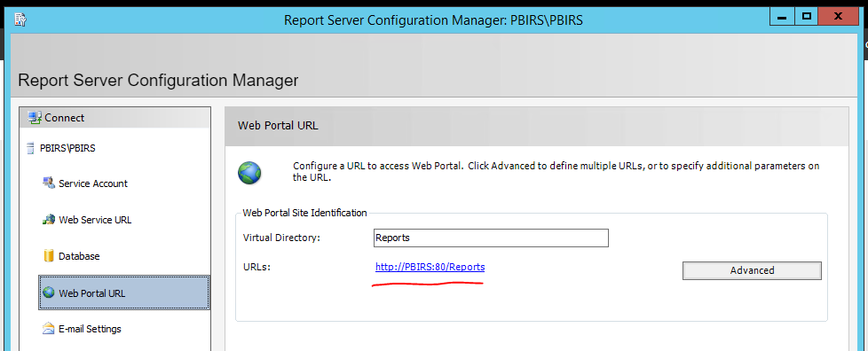Image resolution: width=868 pixels, height=351 pixels.
Task: Click the Configure a URL description text
Action: [x=556, y=172]
